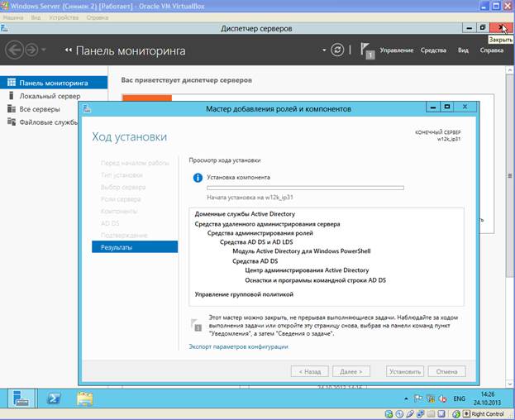Select the Результаты wizard step

(135, 247)
